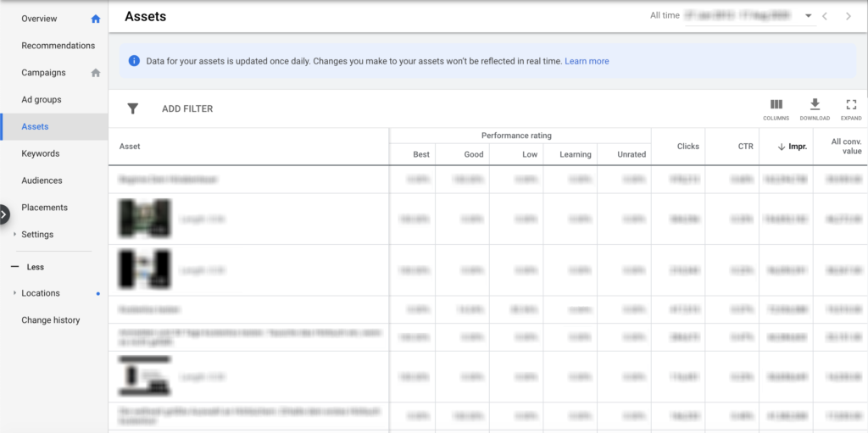Open the Columns selector icon
Image resolution: width=868 pixels, height=433 pixels.
(x=776, y=104)
